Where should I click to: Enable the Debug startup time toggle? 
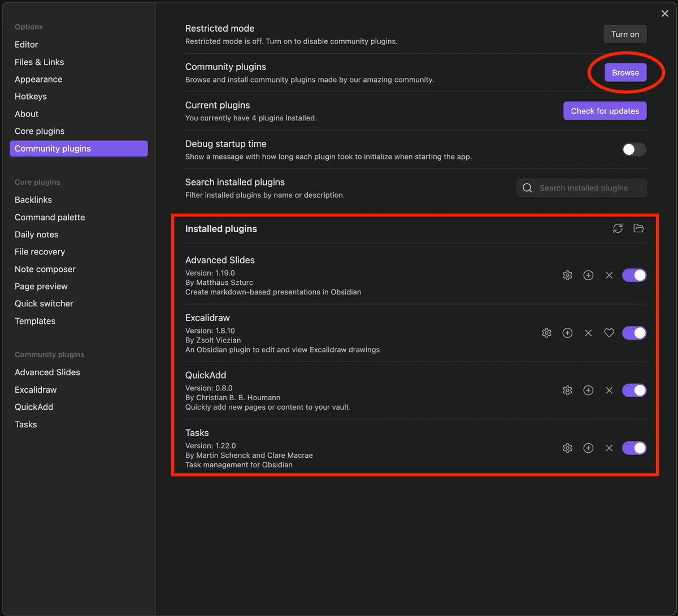(634, 150)
